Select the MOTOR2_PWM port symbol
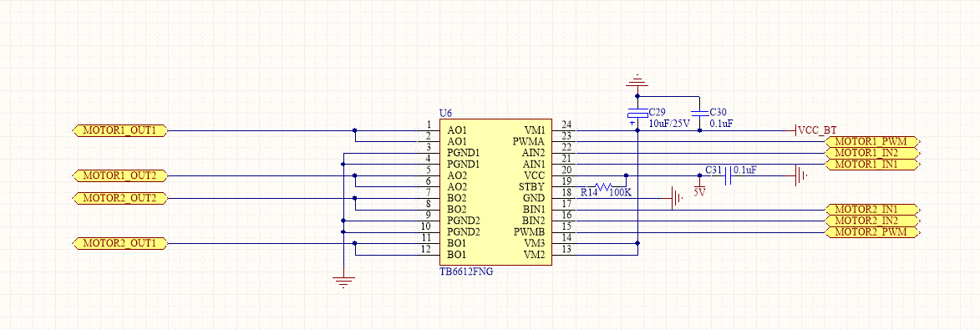The image size is (980, 330). (x=872, y=232)
